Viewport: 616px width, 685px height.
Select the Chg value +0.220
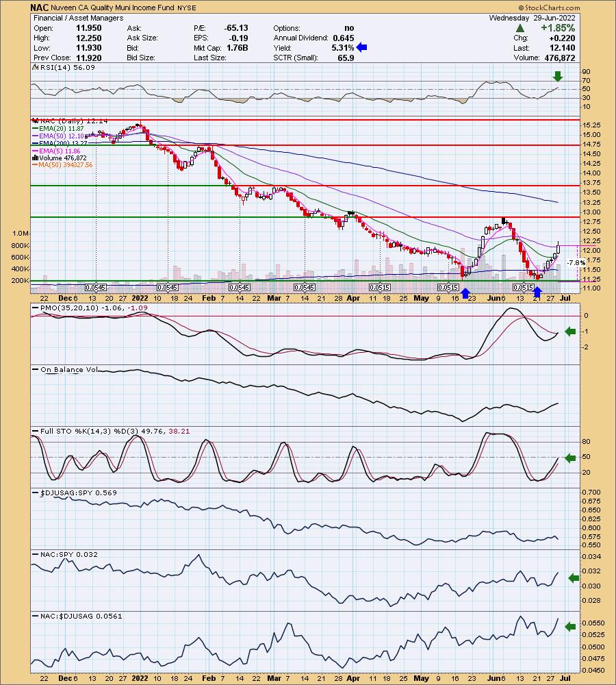(x=562, y=38)
